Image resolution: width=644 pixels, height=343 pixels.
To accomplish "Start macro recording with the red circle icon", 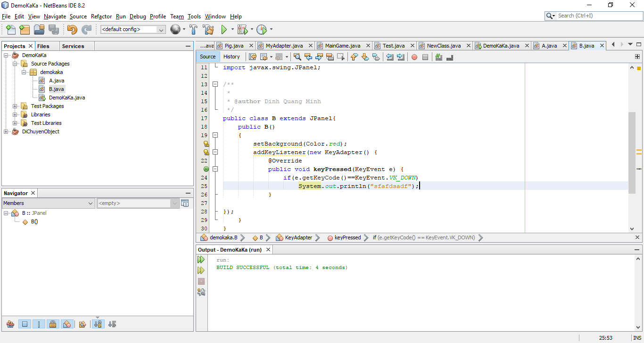I will pos(414,57).
